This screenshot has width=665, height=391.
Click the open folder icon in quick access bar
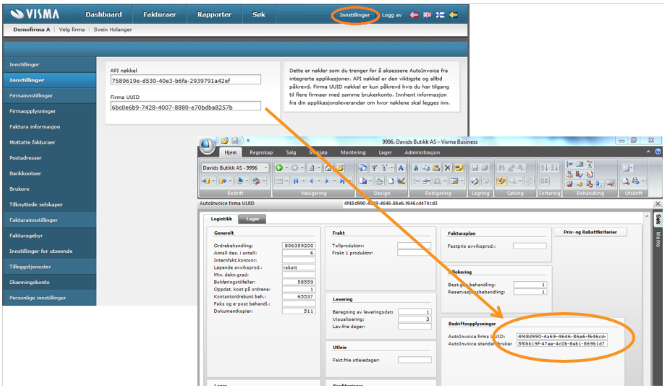[224, 140]
